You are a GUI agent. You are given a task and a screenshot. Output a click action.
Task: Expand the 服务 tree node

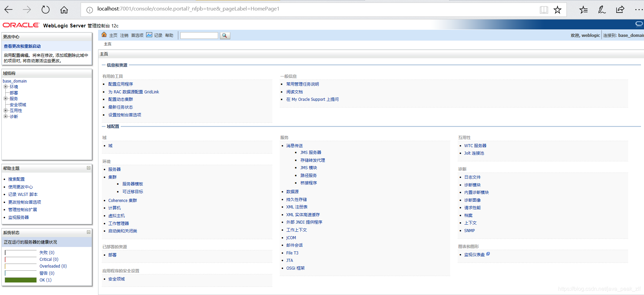pos(5,98)
